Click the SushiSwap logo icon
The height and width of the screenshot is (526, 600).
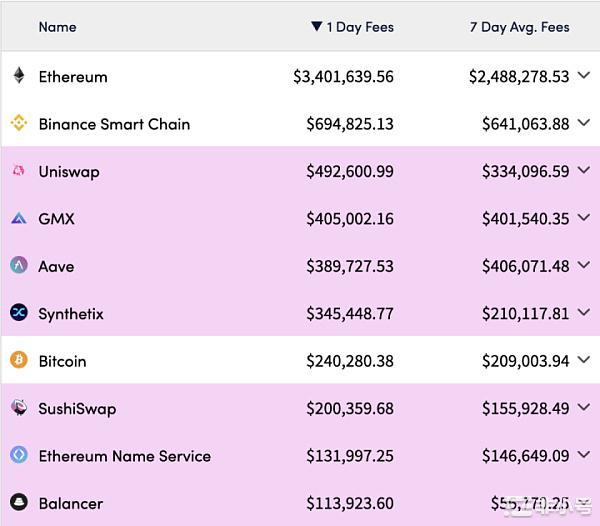[18, 408]
